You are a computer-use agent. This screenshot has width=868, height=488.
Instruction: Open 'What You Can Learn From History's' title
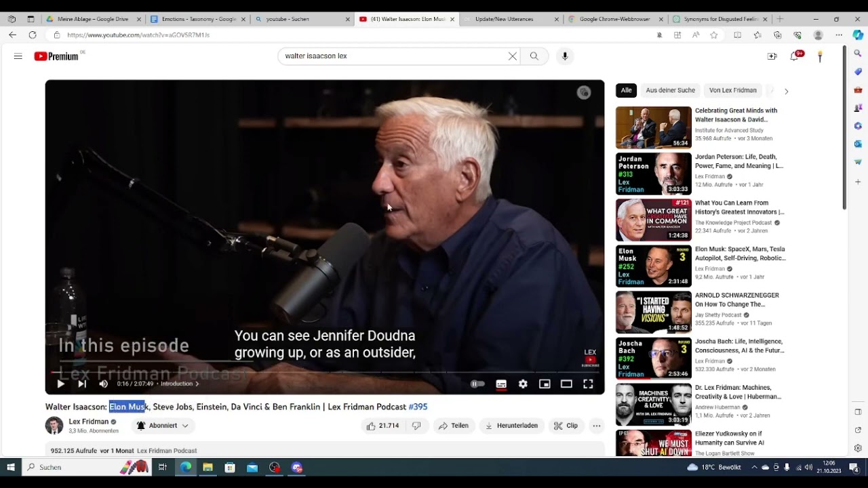point(740,207)
